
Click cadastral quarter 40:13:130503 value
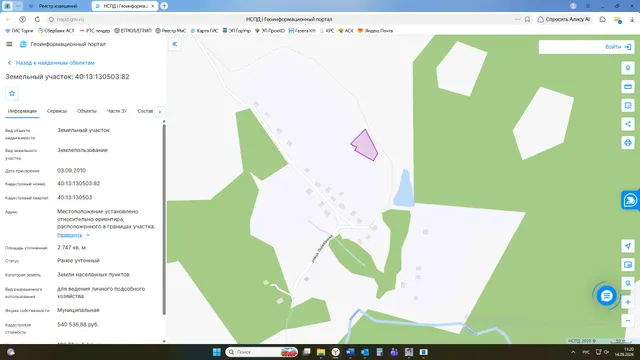[x=74, y=198]
